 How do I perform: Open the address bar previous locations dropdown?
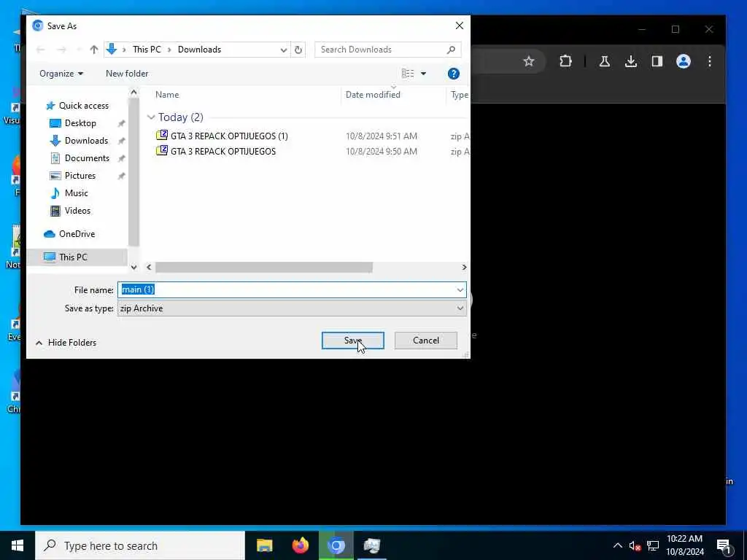[x=284, y=50]
